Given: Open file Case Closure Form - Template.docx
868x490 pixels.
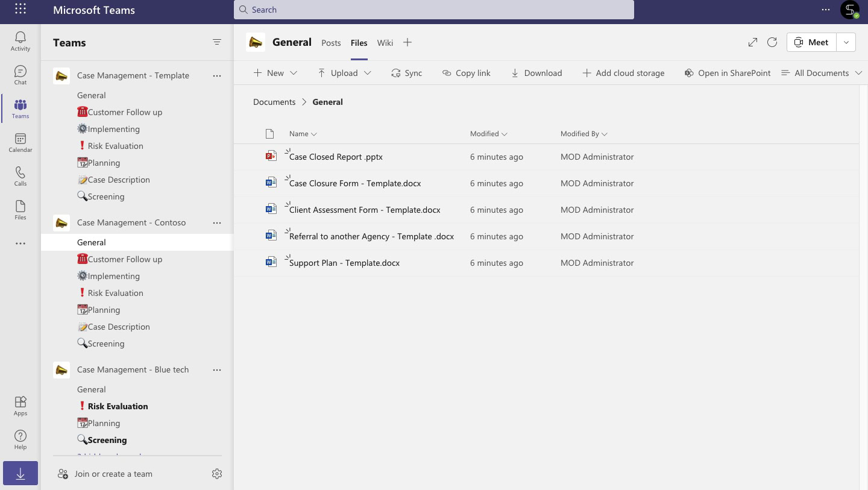Looking at the screenshot, I should [355, 183].
